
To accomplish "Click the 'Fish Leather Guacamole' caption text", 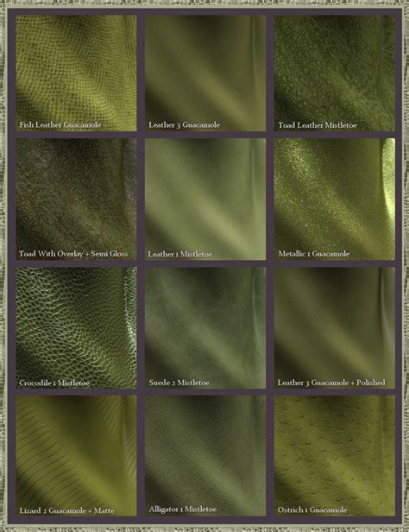I will [x=60, y=125].
